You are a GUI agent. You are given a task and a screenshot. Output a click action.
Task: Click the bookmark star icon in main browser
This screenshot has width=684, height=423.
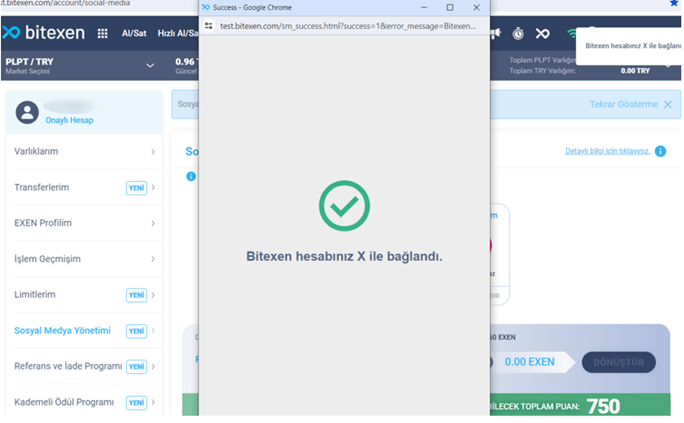pos(674,3)
